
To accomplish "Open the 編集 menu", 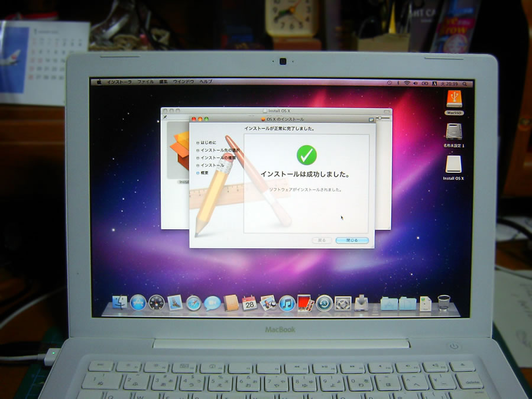I will 164,82.
